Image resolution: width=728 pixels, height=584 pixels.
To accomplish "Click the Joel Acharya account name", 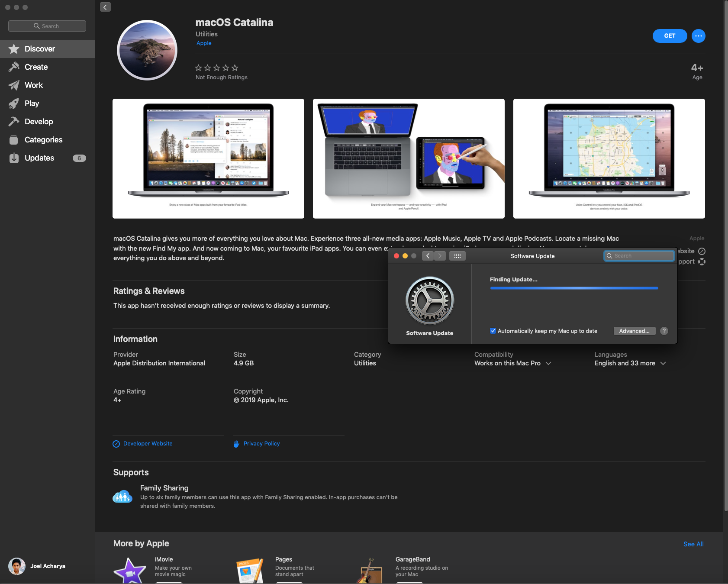I will (x=48, y=566).
